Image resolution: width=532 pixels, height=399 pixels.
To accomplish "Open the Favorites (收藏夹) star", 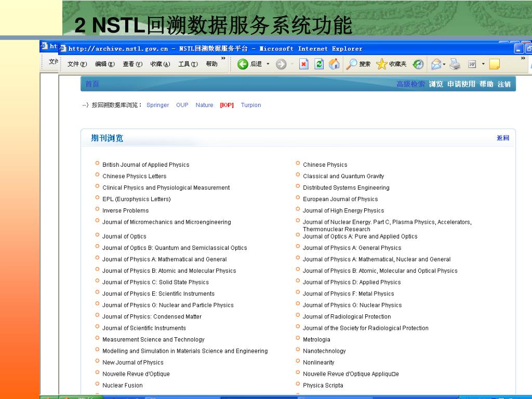I will tap(391, 64).
